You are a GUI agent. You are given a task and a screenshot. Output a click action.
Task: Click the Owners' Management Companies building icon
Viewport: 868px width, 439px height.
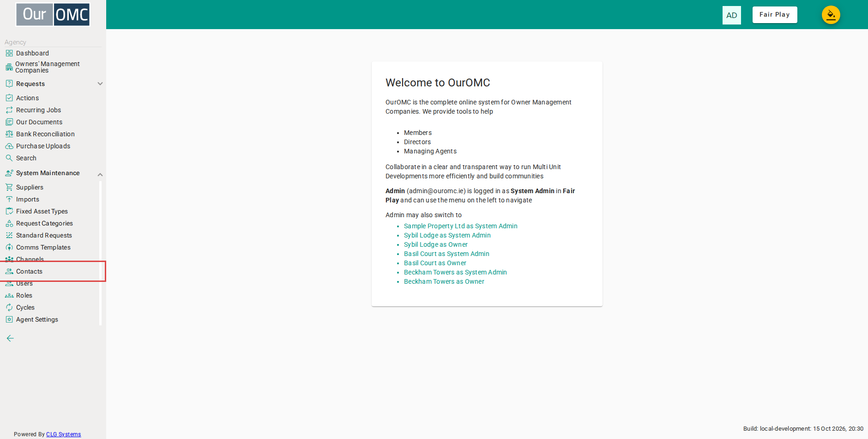9,67
